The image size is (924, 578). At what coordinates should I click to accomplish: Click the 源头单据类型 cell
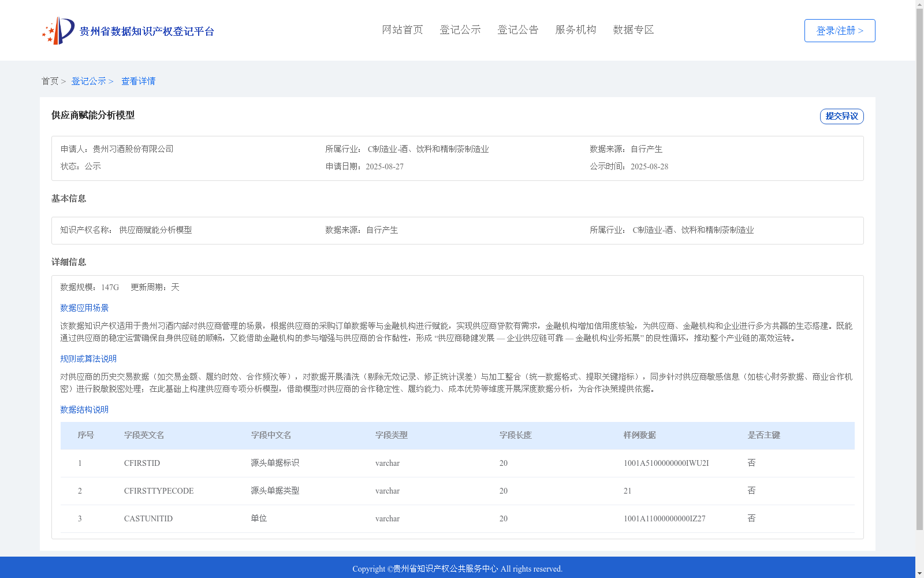click(275, 491)
